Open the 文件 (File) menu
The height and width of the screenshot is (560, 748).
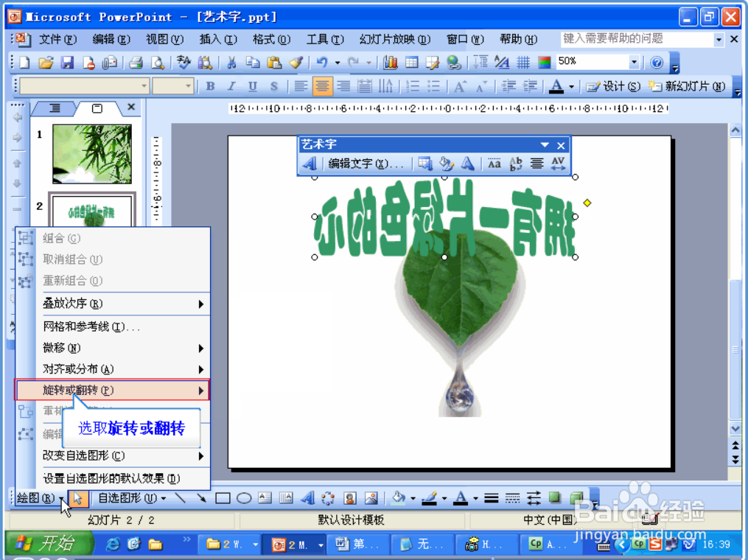(x=57, y=39)
